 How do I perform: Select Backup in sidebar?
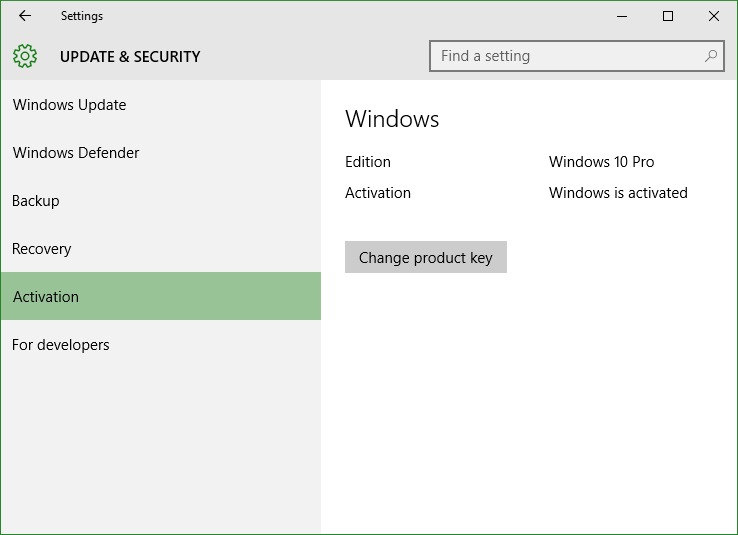click(160, 200)
